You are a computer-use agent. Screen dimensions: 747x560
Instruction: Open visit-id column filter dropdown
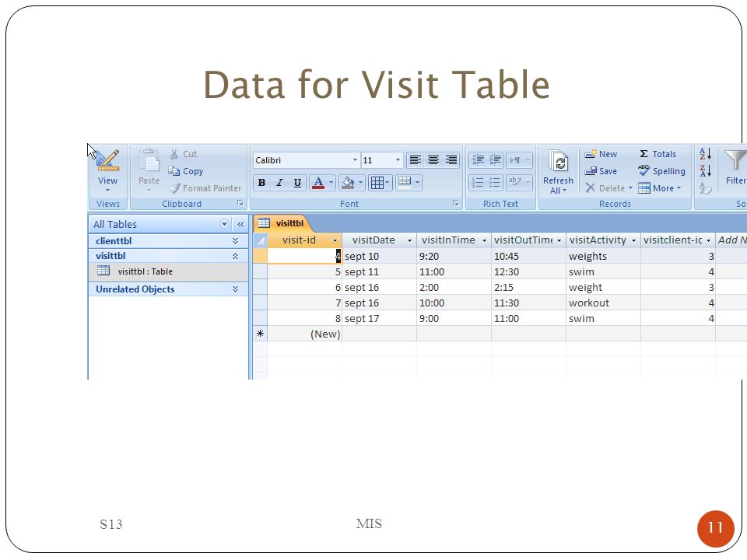pyautogui.click(x=335, y=240)
